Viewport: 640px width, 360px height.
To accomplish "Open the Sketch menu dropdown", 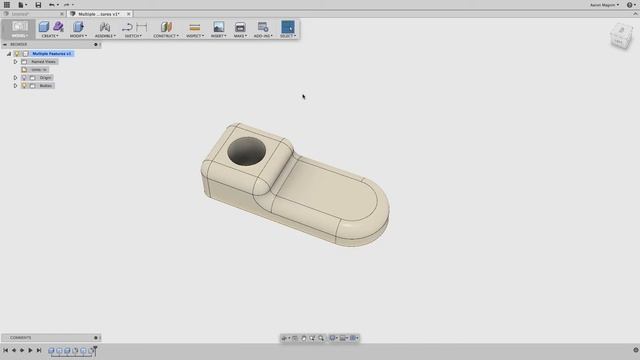I will pyautogui.click(x=133, y=36).
